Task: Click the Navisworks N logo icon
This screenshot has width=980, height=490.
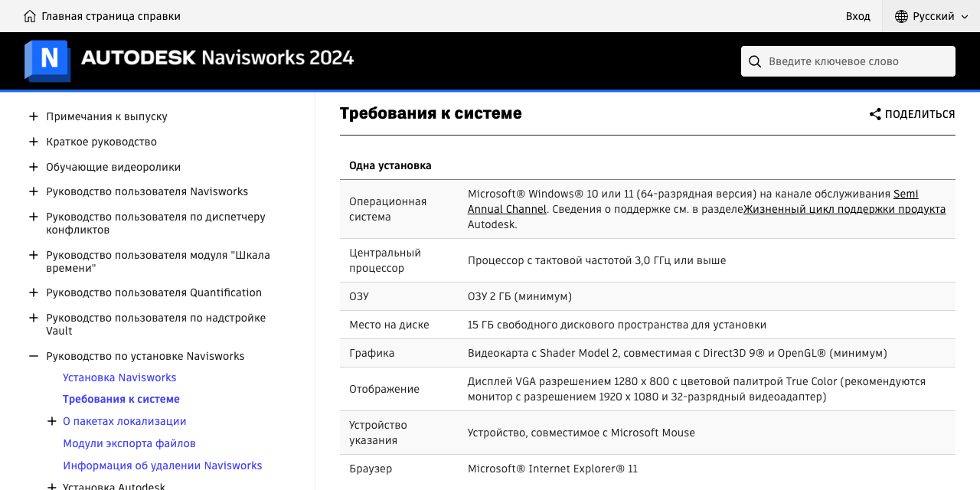Action: pos(47,60)
